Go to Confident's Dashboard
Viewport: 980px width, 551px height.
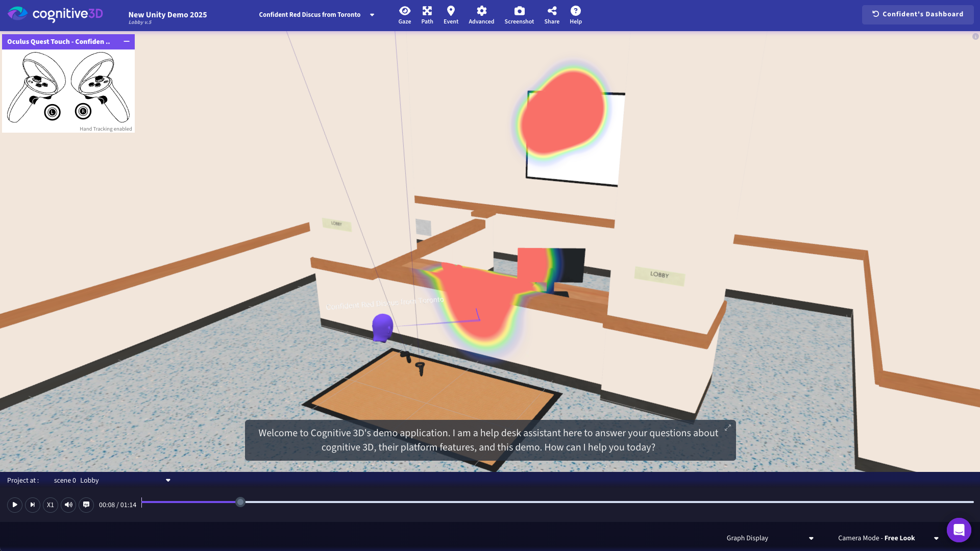pos(918,14)
